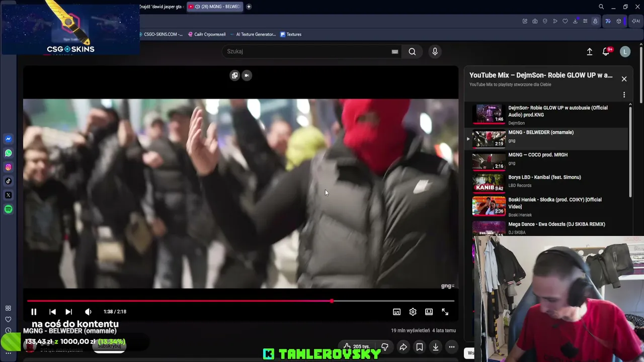The height and width of the screenshot is (362, 644).
Task: Open AI Texture Generator bookmark
Action: [253, 34]
